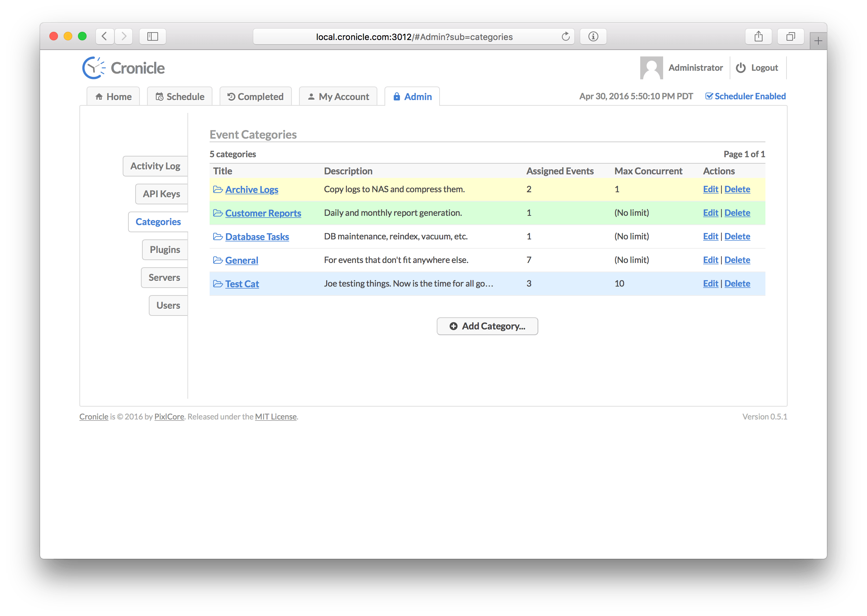Select the Plugins sidebar tab
Screen dimensions: 867x616
[165, 250]
